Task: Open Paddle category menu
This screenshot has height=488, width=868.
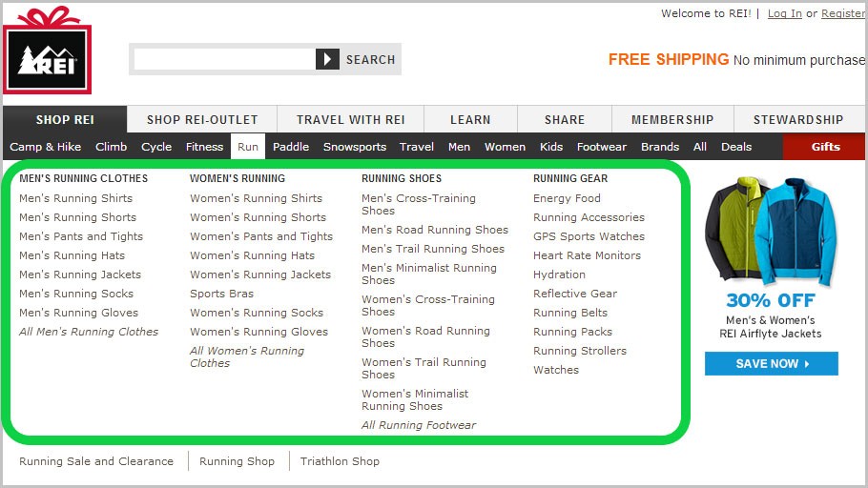Action: click(x=291, y=147)
